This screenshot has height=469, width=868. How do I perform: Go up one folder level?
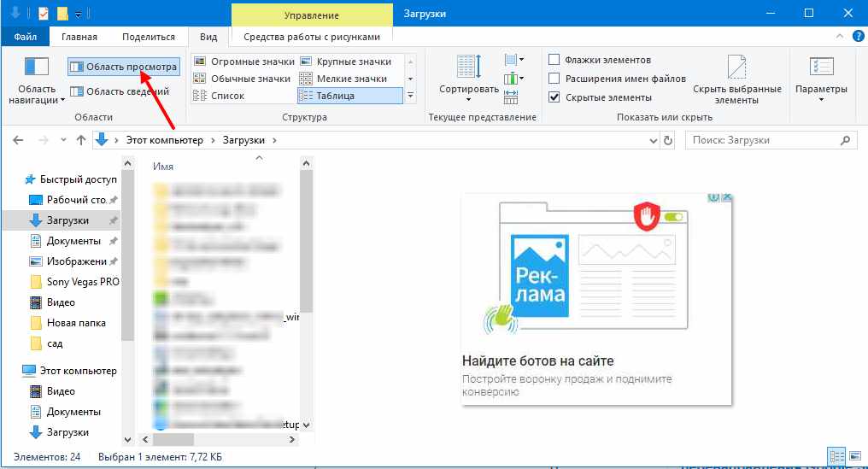81,140
